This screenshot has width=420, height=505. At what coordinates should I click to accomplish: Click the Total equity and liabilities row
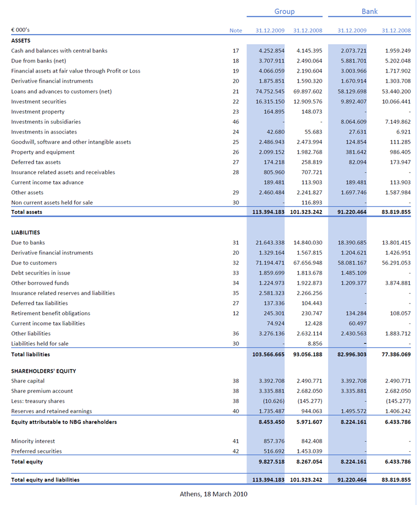pos(211,480)
